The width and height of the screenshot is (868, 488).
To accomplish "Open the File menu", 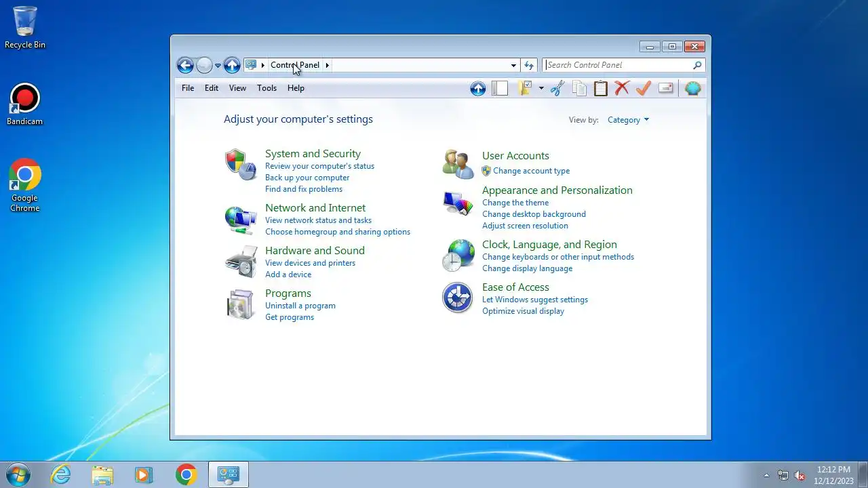I will [x=188, y=88].
